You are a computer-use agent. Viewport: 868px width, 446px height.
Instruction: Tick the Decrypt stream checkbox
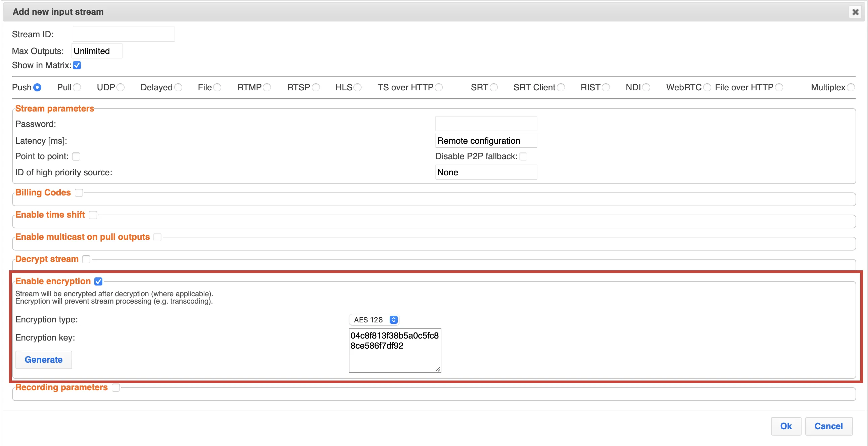(x=86, y=259)
